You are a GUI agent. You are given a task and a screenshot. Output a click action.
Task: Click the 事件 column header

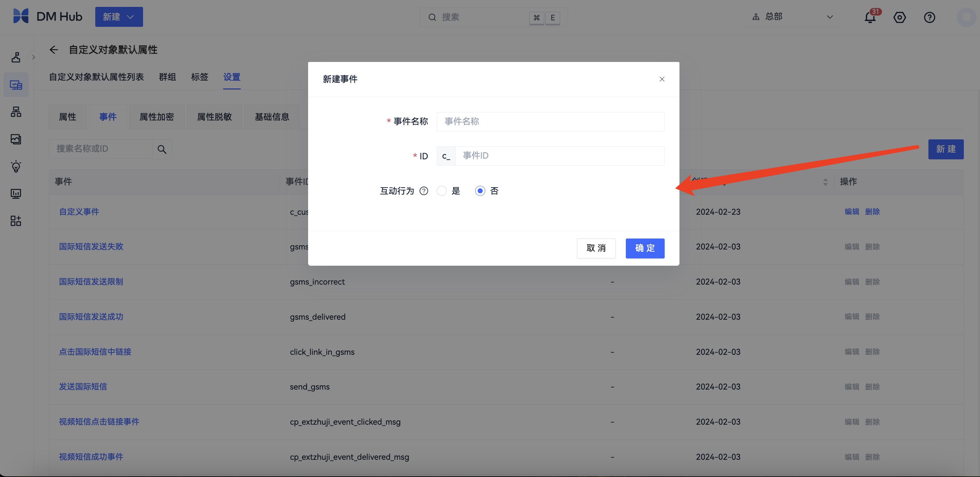tap(63, 182)
